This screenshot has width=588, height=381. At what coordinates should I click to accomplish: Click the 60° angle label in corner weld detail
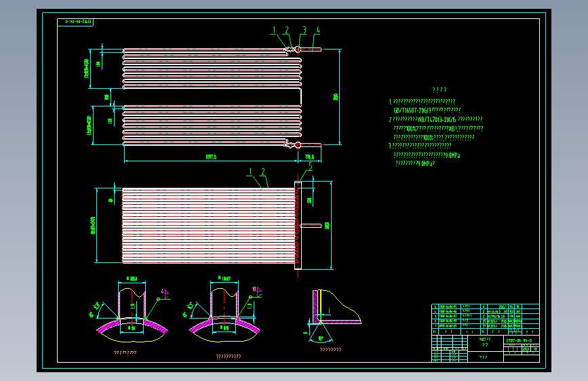pyautogui.click(x=321, y=338)
